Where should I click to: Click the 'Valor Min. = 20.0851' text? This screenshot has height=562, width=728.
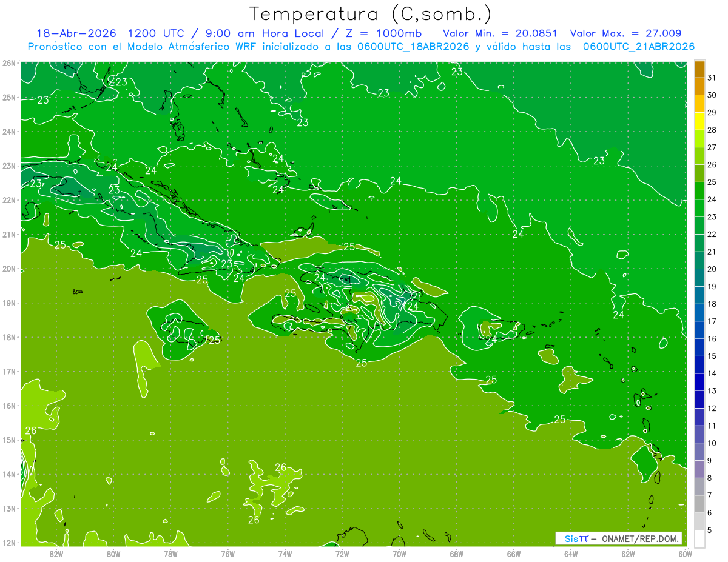pyautogui.click(x=500, y=33)
